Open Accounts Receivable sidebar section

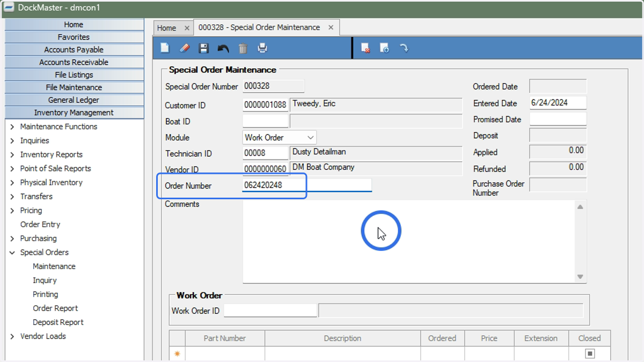click(74, 62)
